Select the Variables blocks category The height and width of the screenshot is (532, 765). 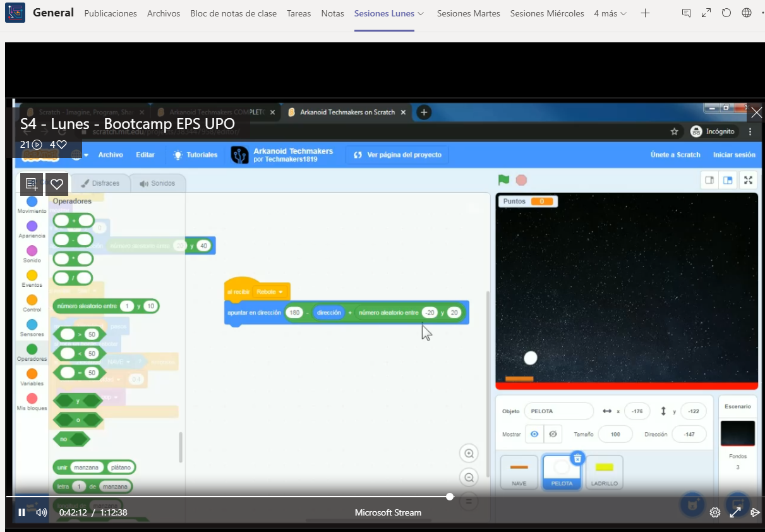point(32,377)
